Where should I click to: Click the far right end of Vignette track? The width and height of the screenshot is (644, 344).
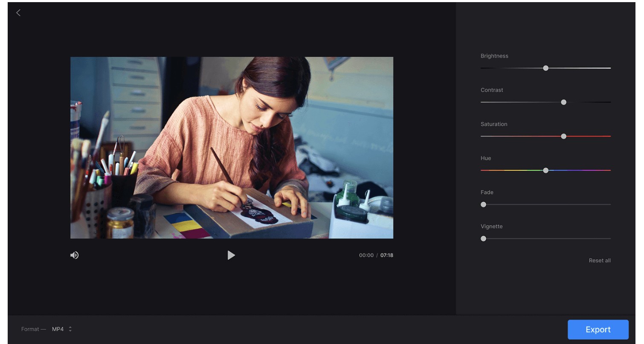tap(609, 239)
